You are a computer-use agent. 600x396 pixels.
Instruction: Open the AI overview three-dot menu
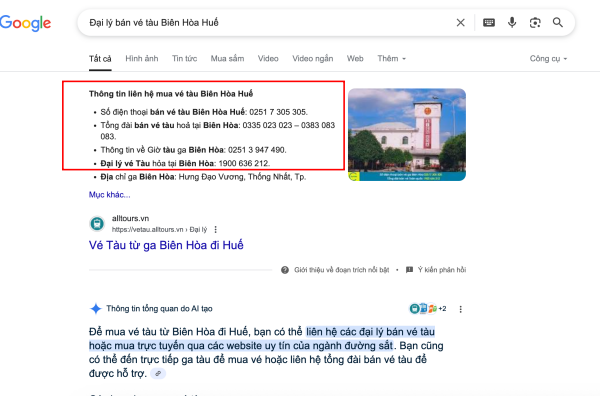click(460, 309)
